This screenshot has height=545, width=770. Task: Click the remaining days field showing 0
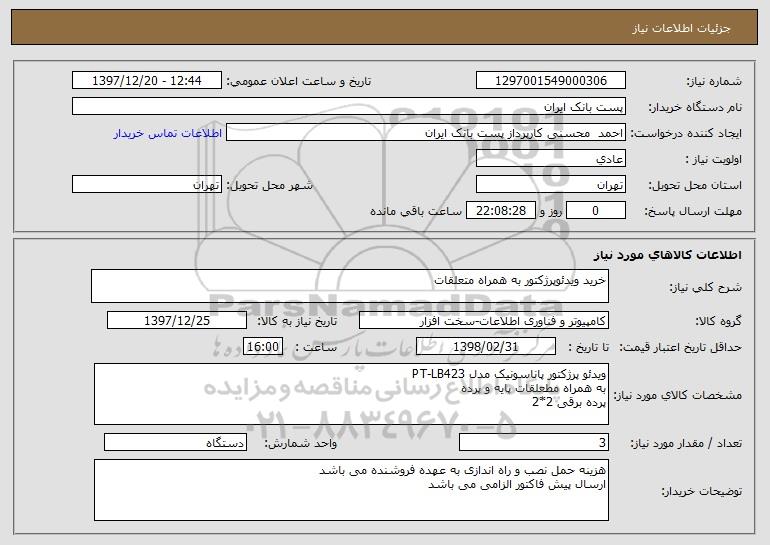pyautogui.click(x=596, y=211)
